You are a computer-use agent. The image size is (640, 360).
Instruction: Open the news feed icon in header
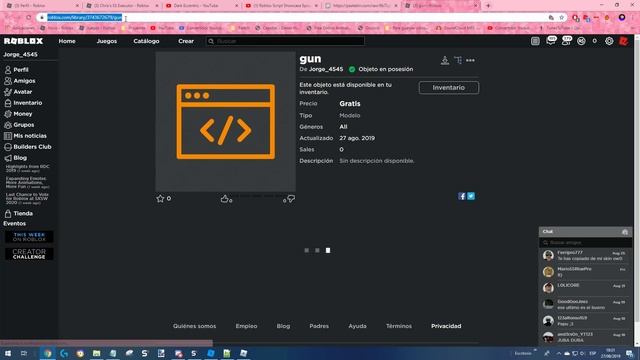[x=535, y=41]
